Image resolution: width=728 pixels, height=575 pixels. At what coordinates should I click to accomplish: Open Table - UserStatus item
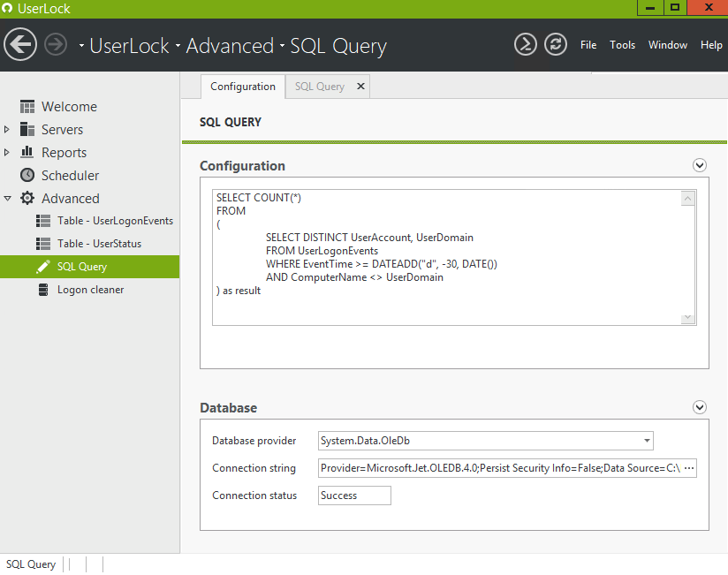tap(99, 243)
